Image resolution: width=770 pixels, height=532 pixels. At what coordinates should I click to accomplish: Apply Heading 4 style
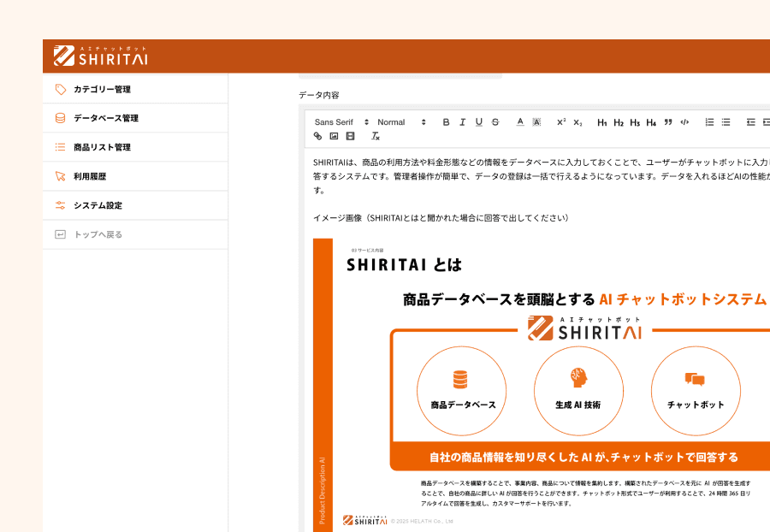point(651,122)
